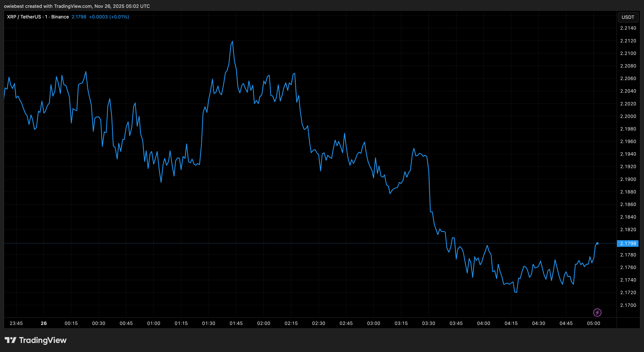Toggle the USDT currency unit on price scale

pyautogui.click(x=628, y=17)
